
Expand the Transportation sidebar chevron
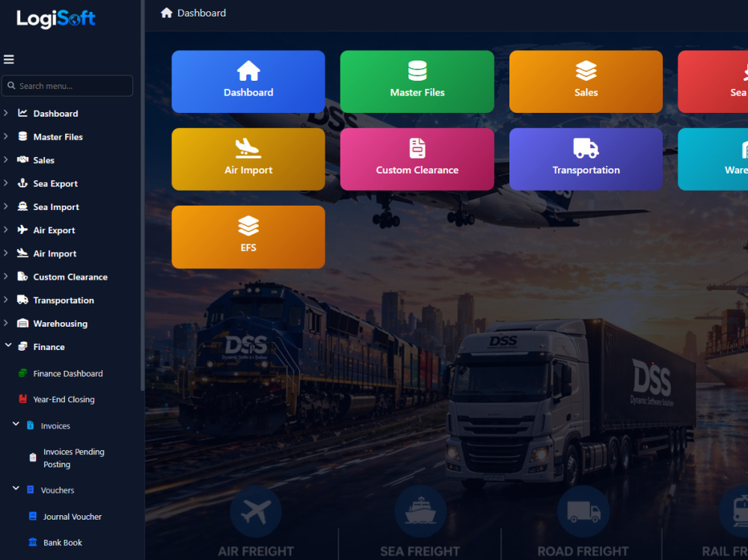[x=6, y=300]
